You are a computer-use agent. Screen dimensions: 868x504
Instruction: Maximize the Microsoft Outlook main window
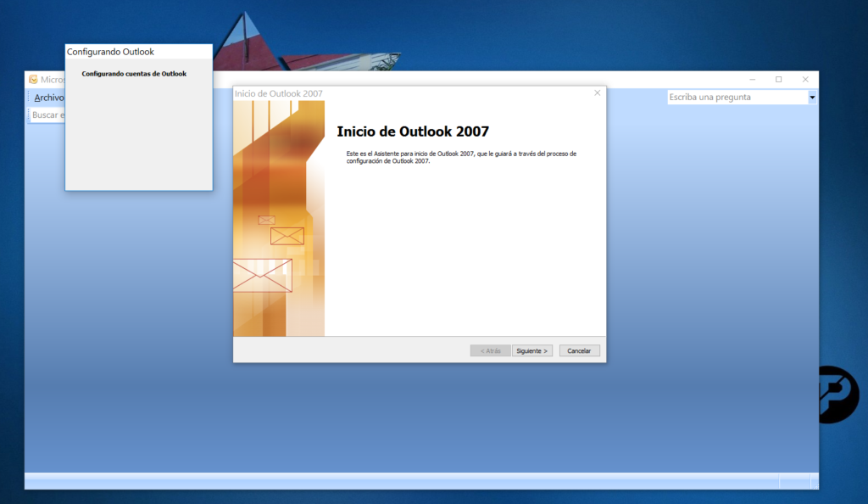click(778, 80)
